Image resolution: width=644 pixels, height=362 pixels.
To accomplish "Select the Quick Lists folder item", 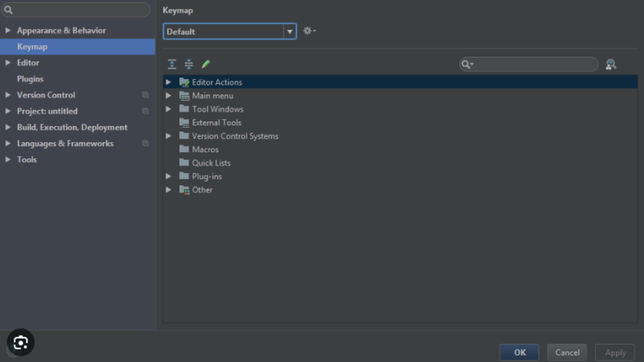I will tap(211, 163).
